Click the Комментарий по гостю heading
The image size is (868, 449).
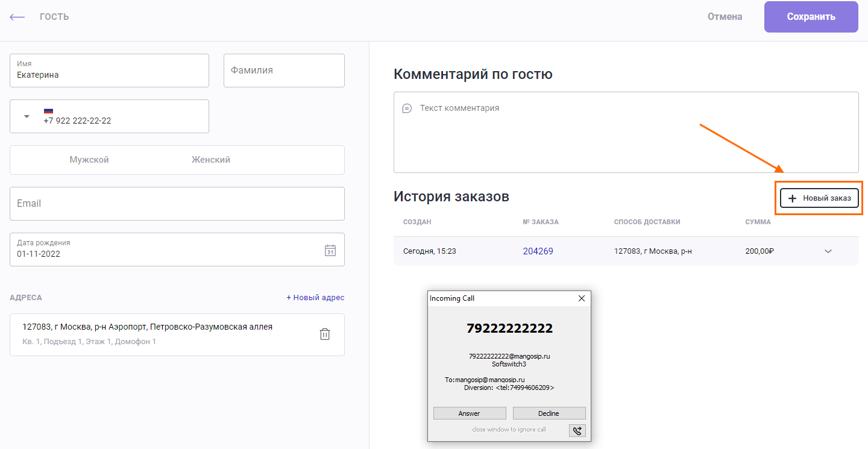coord(473,75)
